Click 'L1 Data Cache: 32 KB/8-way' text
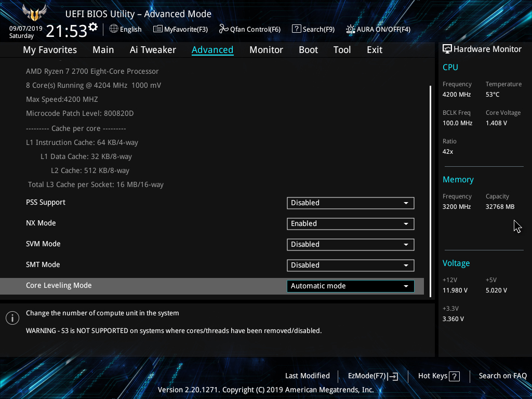This screenshot has width=532, height=399. coord(86,157)
